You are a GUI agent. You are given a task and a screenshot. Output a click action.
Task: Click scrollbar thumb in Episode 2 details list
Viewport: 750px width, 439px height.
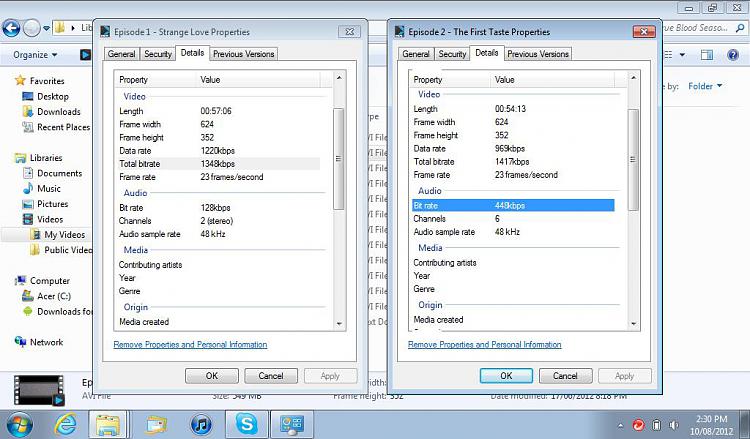pyautogui.click(x=633, y=160)
